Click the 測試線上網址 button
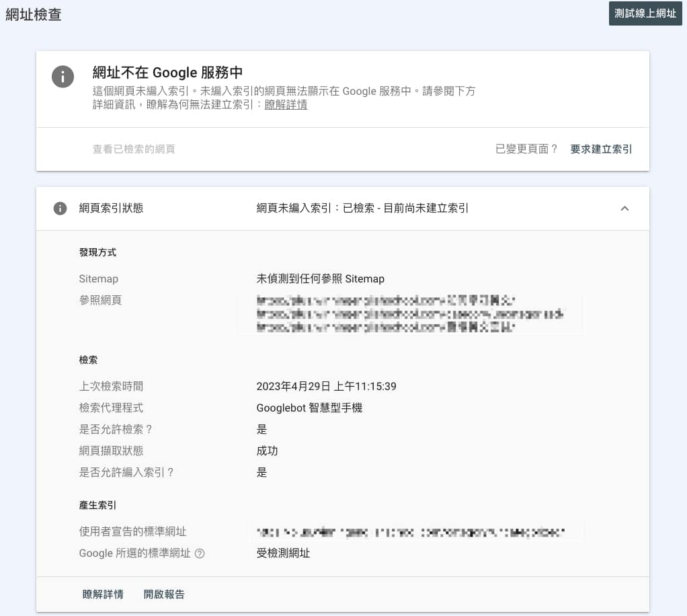The width and height of the screenshot is (687, 616). point(645,13)
